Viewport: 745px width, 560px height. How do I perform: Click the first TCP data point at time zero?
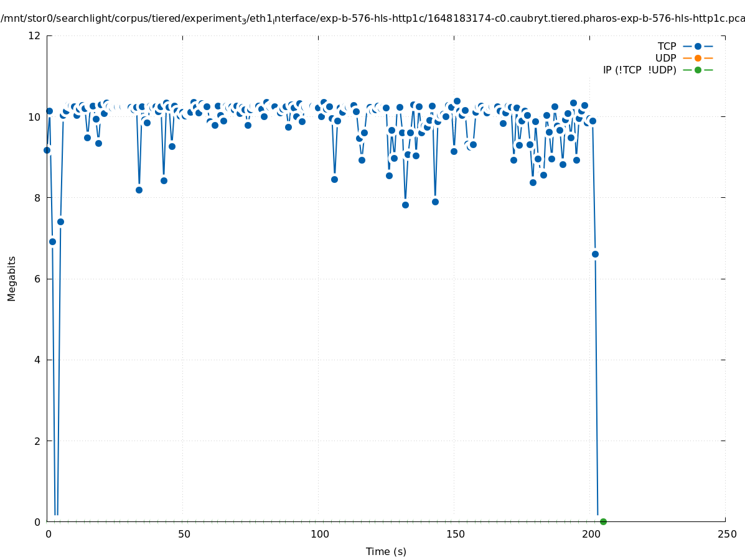pos(47,150)
